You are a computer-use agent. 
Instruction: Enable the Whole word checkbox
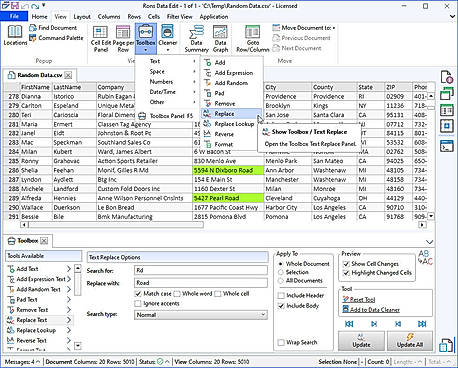[x=177, y=294]
